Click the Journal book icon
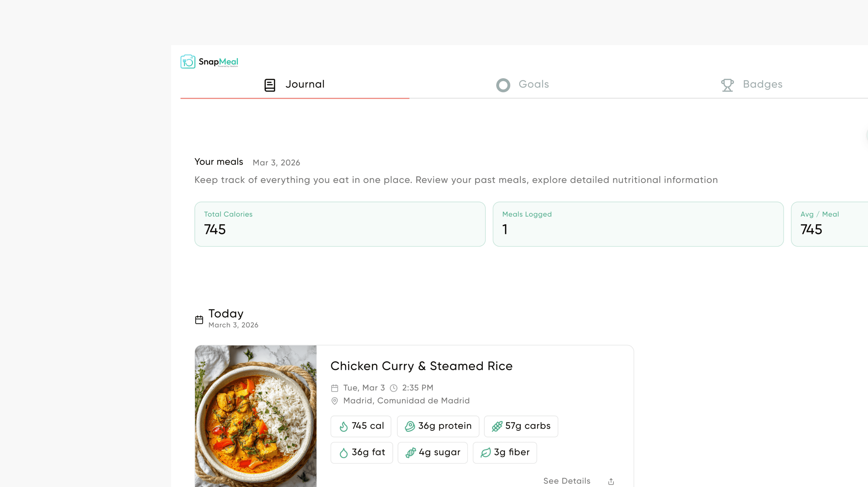The width and height of the screenshot is (868, 487). [x=269, y=85]
